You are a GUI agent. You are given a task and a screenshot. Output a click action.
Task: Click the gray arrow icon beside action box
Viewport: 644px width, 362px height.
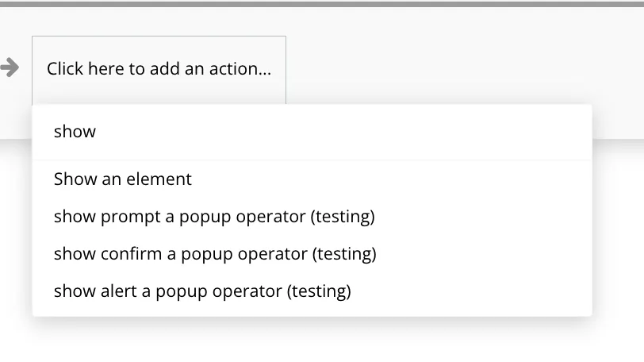pyautogui.click(x=10, y=68)
